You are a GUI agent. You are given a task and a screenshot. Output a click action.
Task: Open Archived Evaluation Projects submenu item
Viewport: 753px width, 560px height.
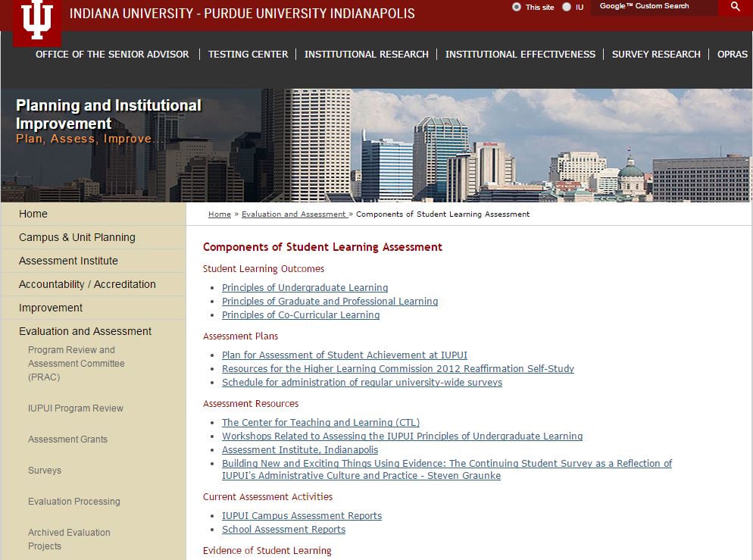click(x=69, y=540)
